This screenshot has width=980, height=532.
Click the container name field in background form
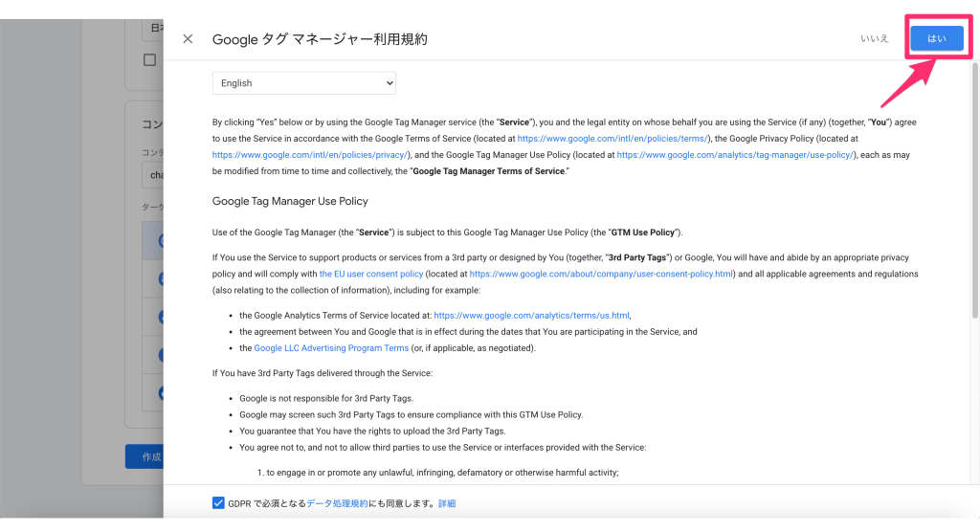coord(153,175)
